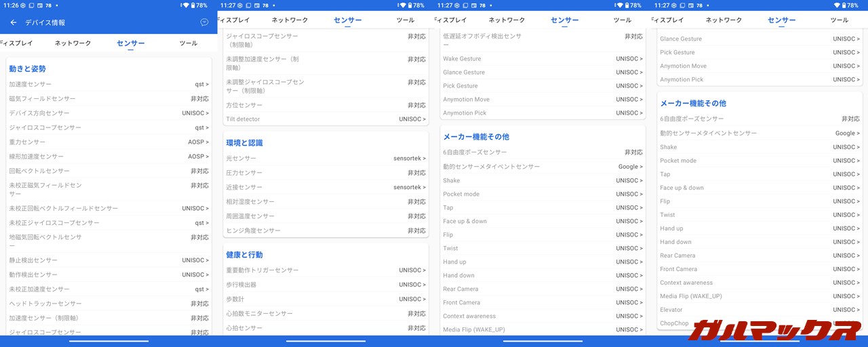The image size is (868, 347).
Task: Open the 歩行検出器 row
Action: [325, 285]
